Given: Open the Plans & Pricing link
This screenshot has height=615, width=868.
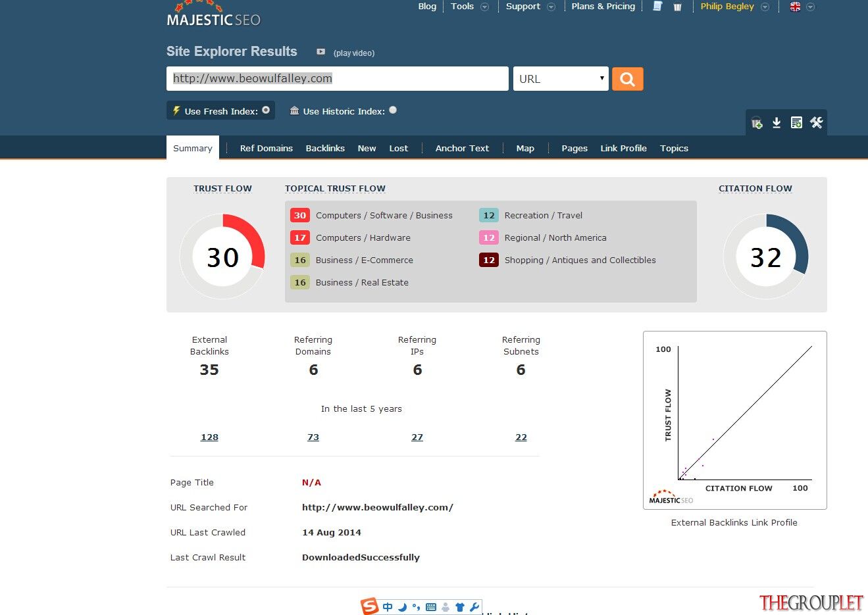Looking at the screenshot, I should pyautogui.click(x=603, y=6).
